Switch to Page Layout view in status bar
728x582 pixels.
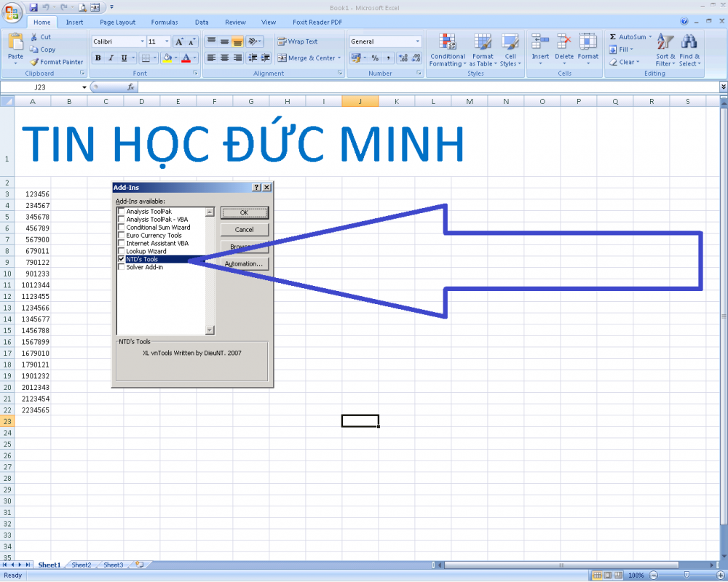click(608, 575)
